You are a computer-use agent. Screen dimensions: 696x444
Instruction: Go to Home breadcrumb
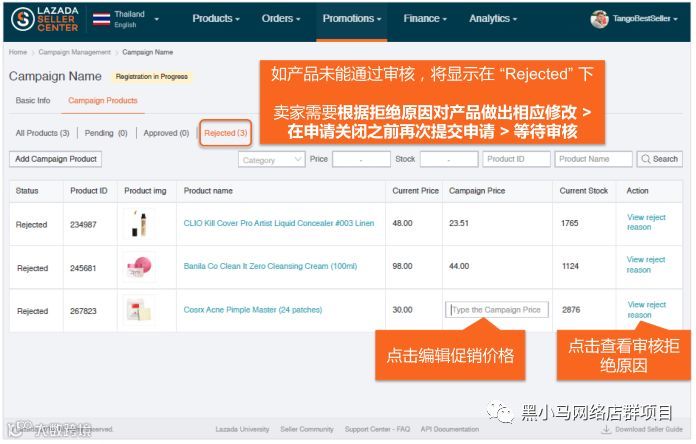point(18,52)
